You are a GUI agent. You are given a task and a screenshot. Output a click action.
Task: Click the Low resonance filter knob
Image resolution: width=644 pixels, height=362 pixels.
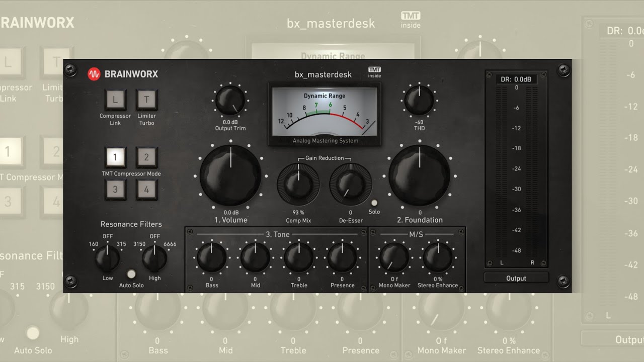click(108, 259)
